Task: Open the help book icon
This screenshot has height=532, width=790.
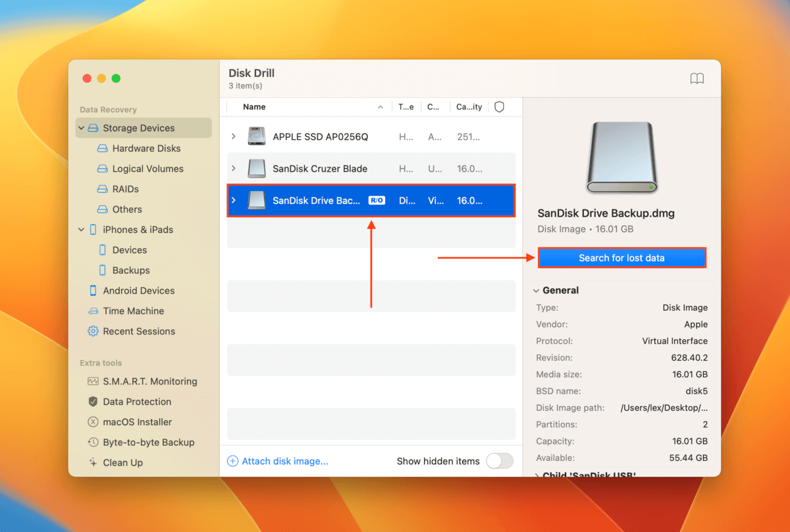Action: [697, 79]
